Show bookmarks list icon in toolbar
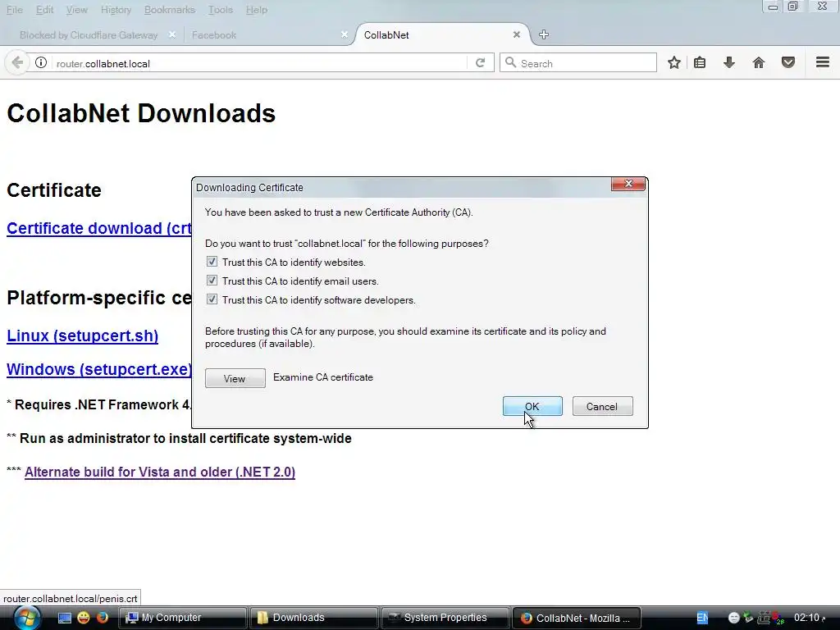Image resolution: width=840 pixels, height=630 pixels. point(700,62)
